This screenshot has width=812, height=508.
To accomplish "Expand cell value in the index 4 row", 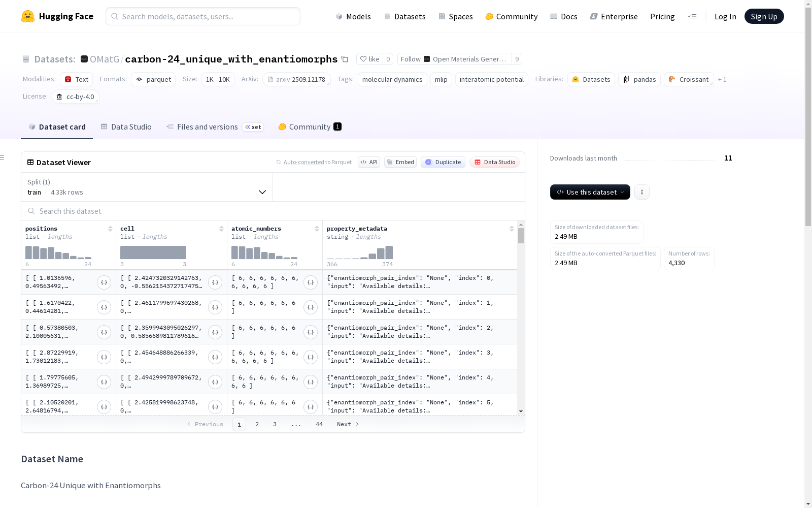I will pyautogui.click(x=215, y=382).
